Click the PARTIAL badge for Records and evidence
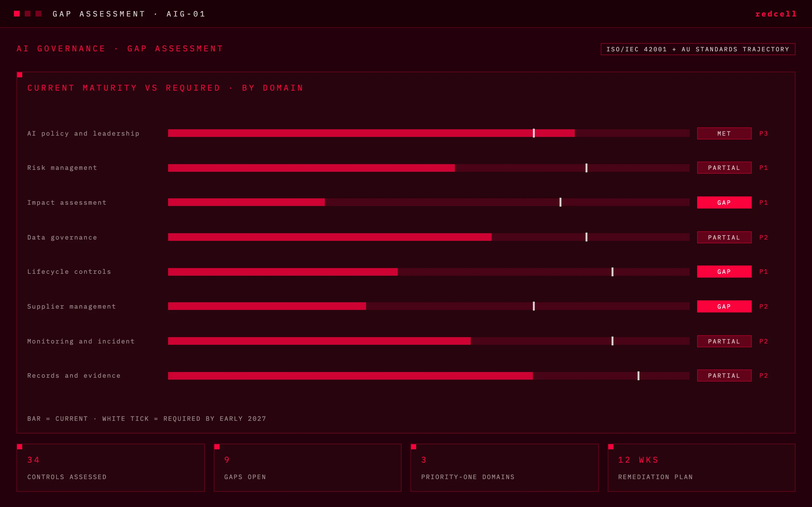This screenshot has height=507, width=812. pos(724,375)
